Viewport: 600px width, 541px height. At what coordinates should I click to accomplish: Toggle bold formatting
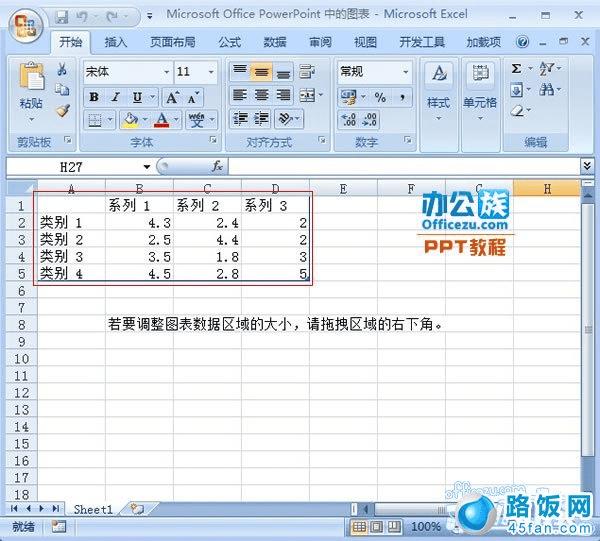coord(94,97)
